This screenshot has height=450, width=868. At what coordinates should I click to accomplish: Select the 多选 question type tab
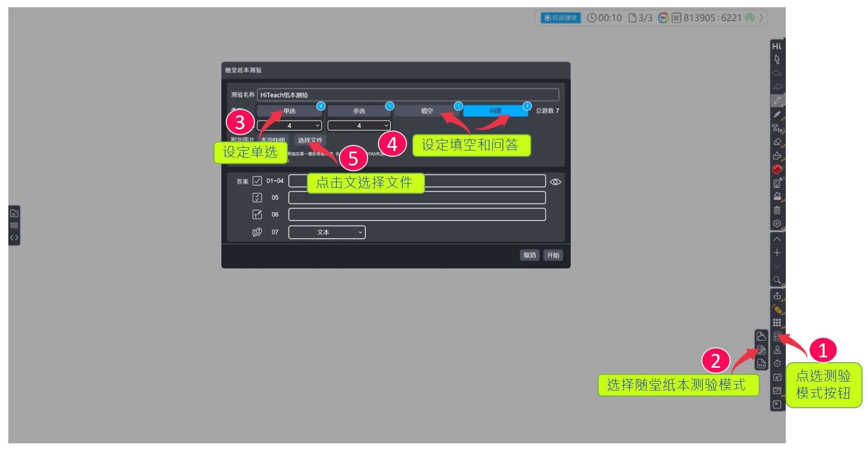(x=359, y=111)
